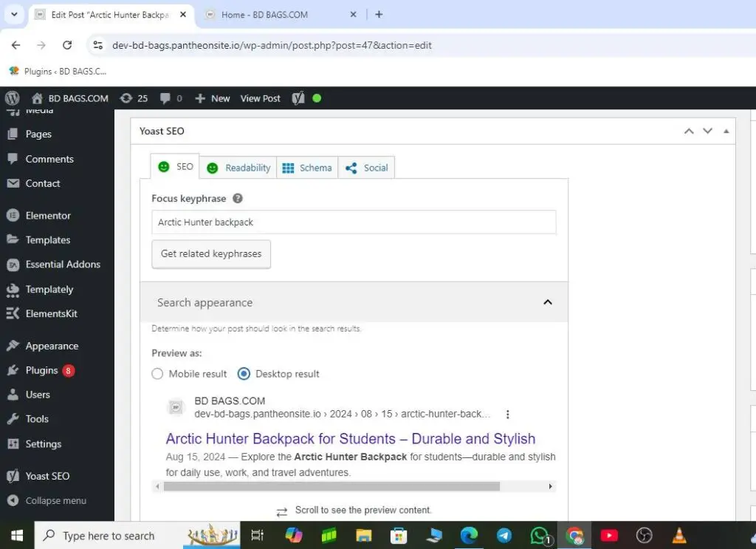Click the green Yoast status dot
Screen dimensions: 756x549
tap(317, 98)
